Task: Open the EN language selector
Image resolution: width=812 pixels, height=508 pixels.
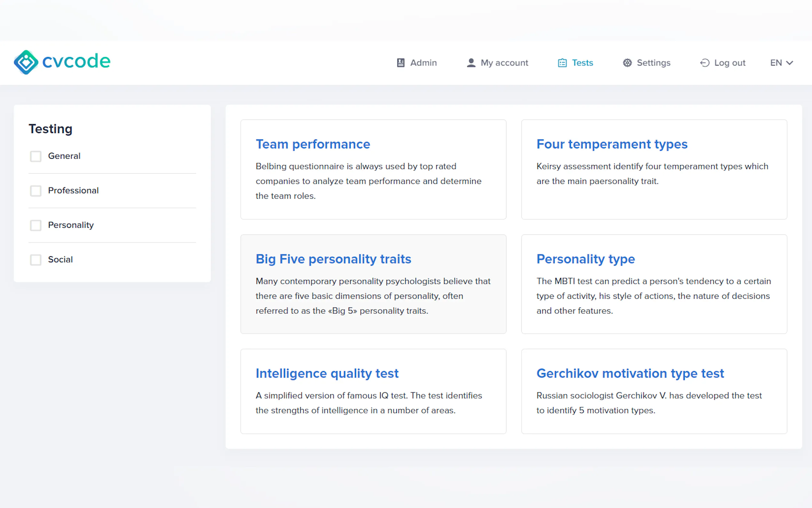Action: (x=776, y=63)
